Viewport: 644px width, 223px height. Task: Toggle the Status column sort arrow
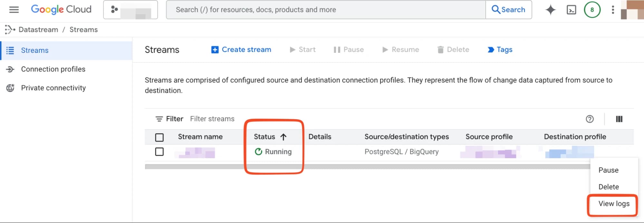[x=284, y=137]
